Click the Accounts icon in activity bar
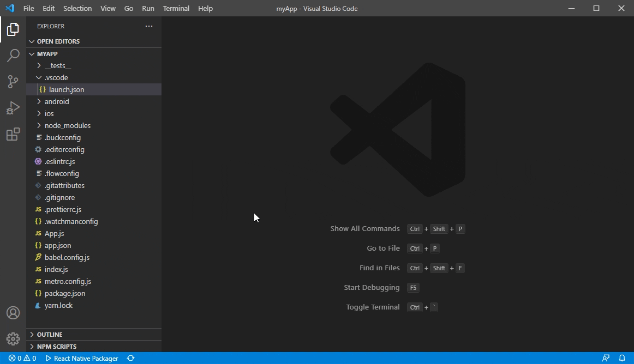The height and width of the screenshot is (364, 634). click(13, 312)
